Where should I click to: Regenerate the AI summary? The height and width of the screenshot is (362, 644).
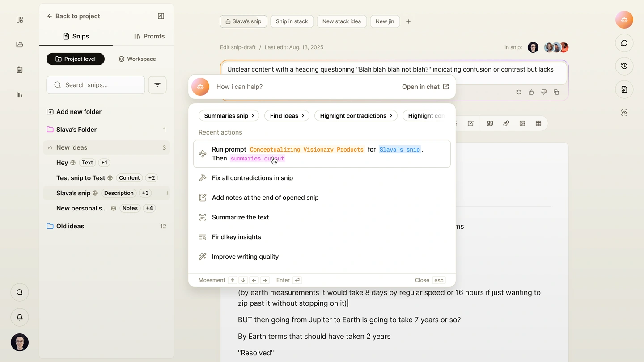[x=519, y=92]
